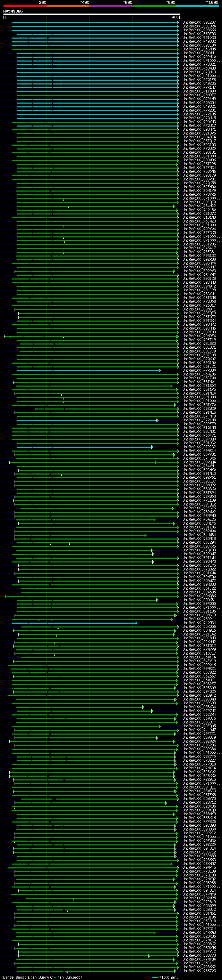Click hit label UniRef100_A9NSK9
Image resolution: width=222 pixels, height=980 pixels.
[x=199, y=615]
